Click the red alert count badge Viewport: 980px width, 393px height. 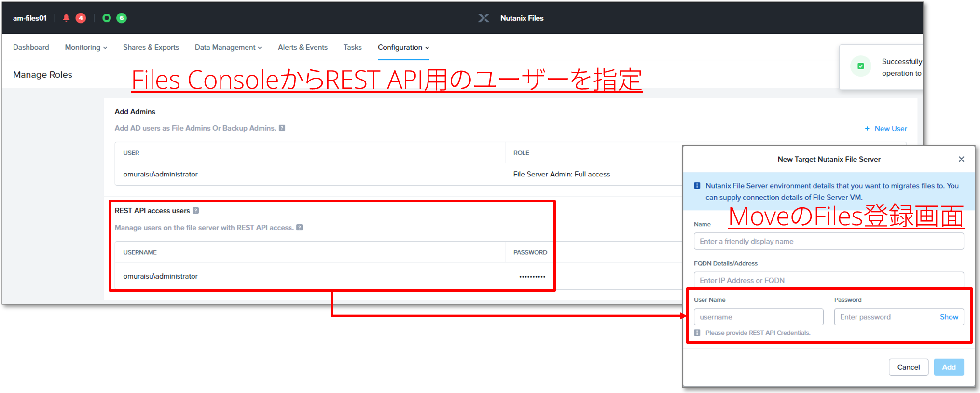click(81, 18)
